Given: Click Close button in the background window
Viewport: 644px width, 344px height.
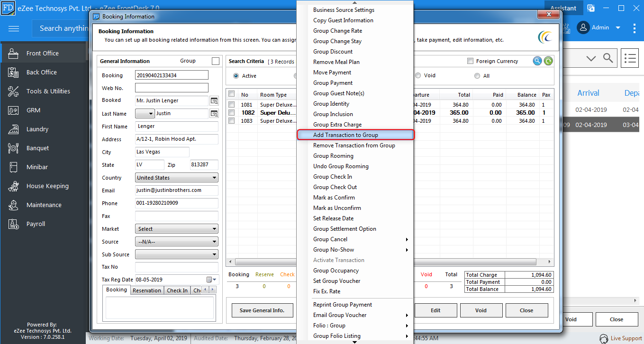Looking at the screenshot, I should click(x=617, y=319).
